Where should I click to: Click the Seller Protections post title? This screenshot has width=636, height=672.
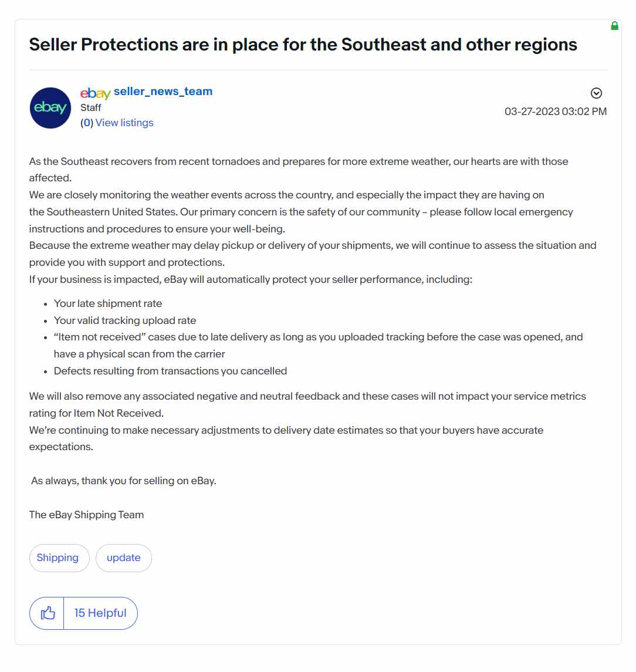point(303,45)
